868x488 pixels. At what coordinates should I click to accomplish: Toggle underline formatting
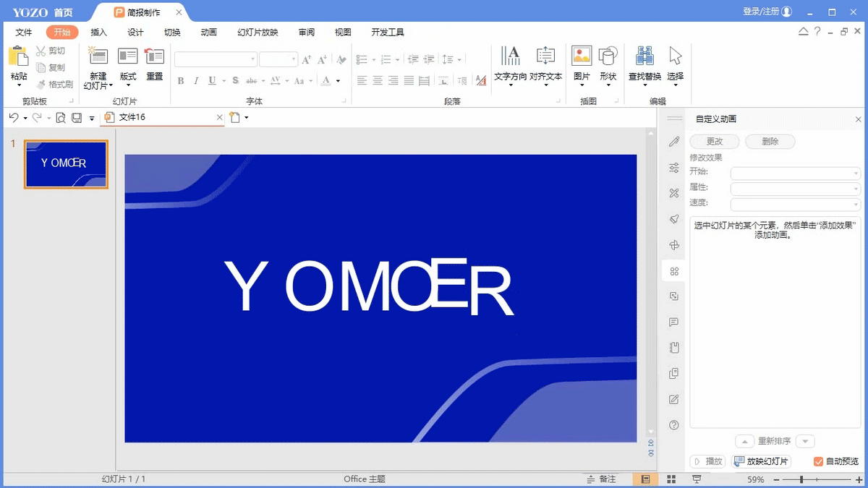point(212,81)
